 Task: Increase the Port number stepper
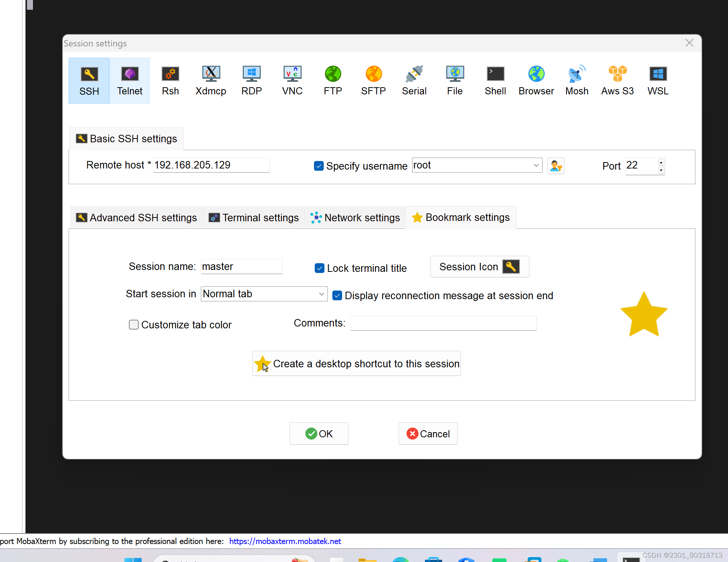[x=661, y=162]
